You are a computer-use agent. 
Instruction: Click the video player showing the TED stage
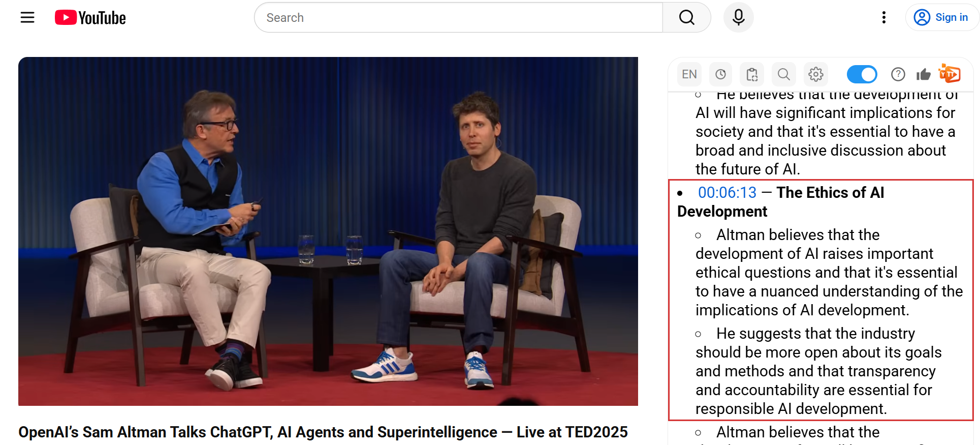click(328, 231)
